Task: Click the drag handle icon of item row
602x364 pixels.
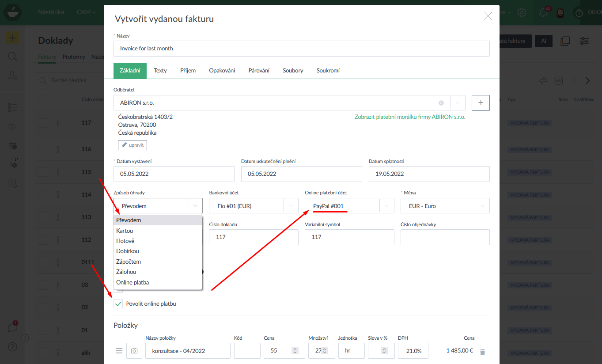Action: (x=119, y=351)
